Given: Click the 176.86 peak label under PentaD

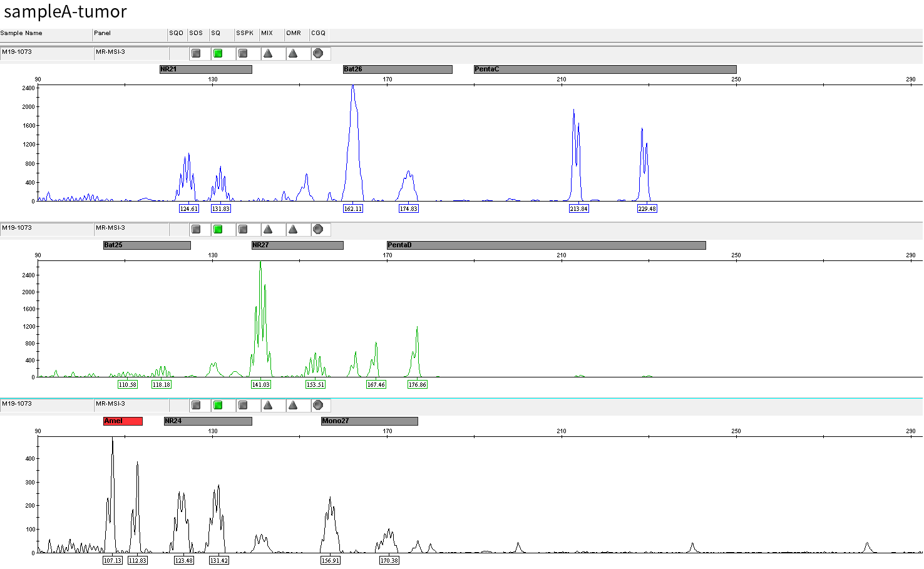Looking at the screenshot, I should click(418, 384).
